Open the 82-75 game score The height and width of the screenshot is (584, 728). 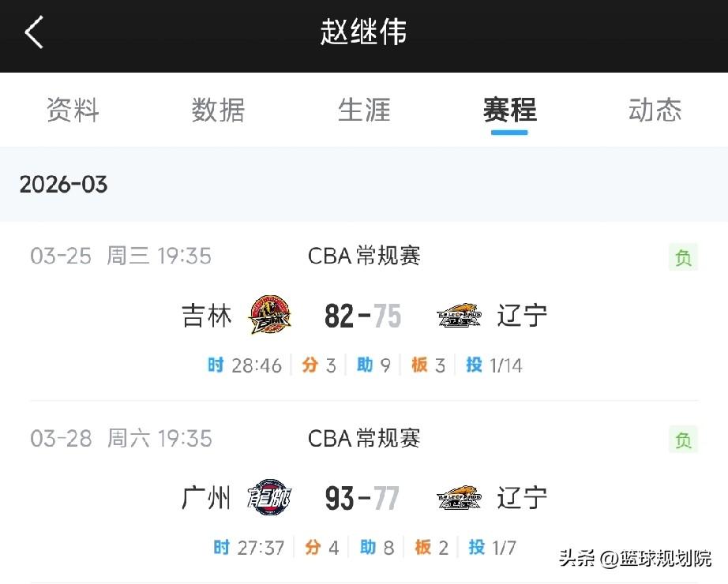(362, 316)
